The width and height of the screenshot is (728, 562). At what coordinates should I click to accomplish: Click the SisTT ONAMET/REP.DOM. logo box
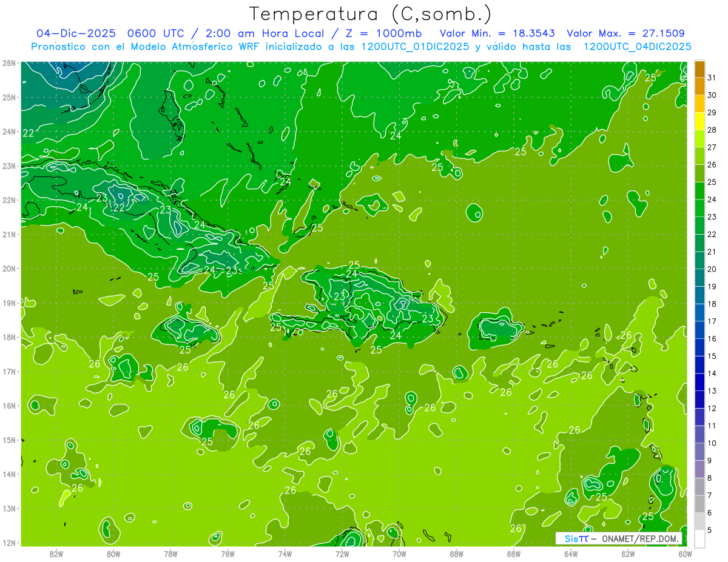[619, 538]
